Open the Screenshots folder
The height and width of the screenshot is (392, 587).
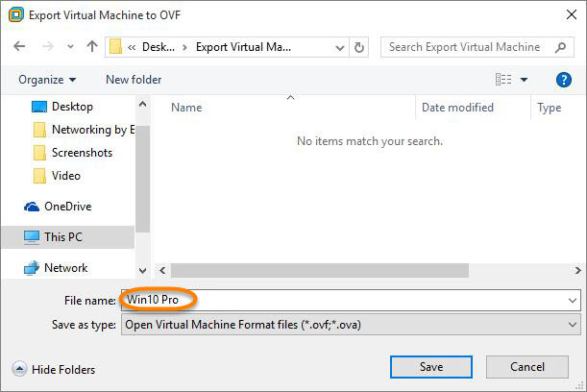(82, 153)
